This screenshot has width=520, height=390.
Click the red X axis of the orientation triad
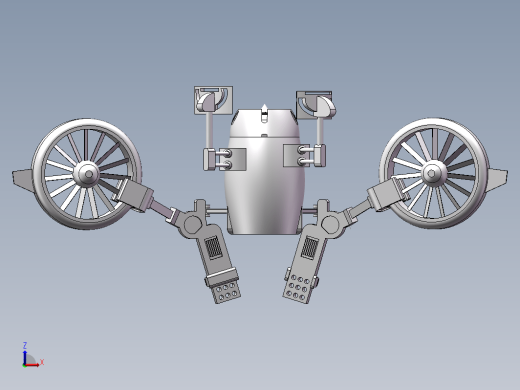point(32,365)
